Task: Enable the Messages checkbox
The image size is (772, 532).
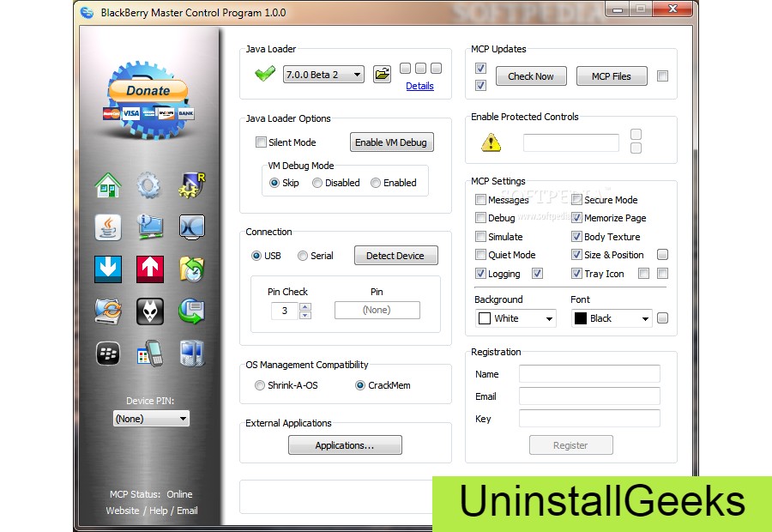Action: (x=480, y=199)
